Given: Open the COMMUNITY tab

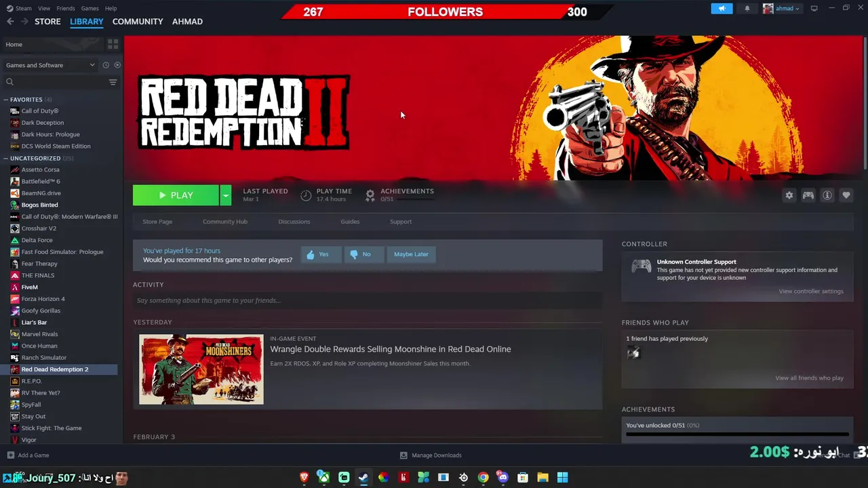Looking at the screenshot, I should click(x=138, y=22).
